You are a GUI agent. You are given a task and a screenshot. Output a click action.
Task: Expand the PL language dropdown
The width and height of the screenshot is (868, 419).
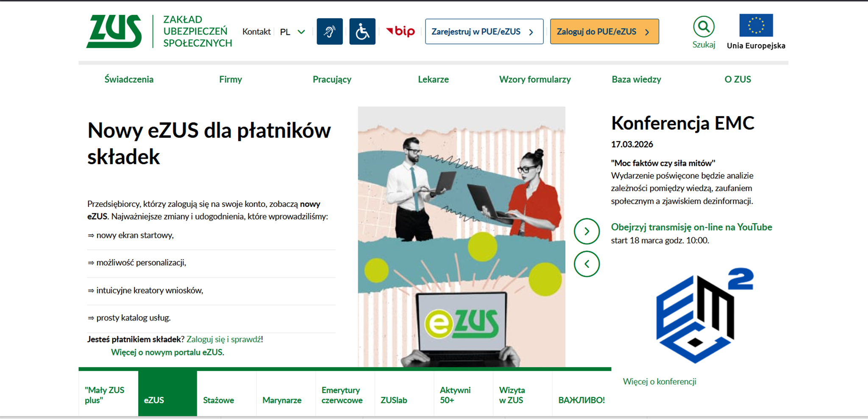click(x=292, y=32)
